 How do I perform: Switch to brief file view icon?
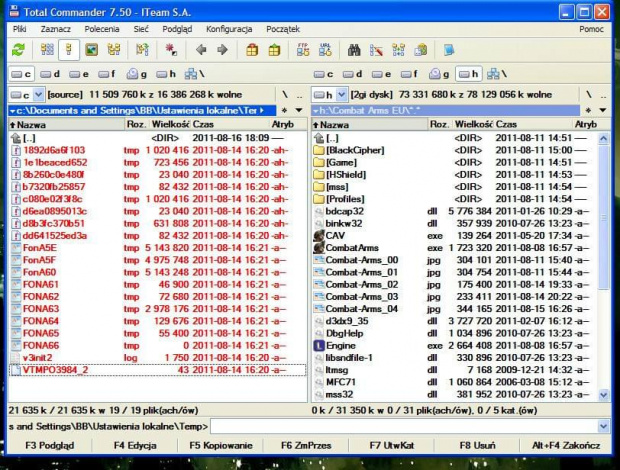click(x=47, y=50)
